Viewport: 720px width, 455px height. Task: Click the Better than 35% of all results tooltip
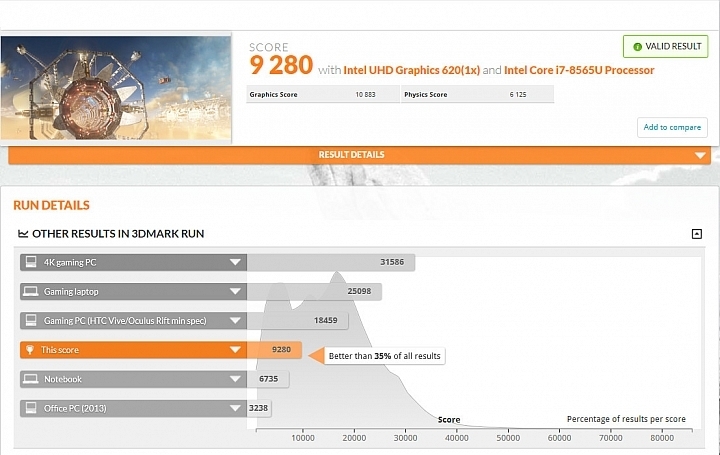pyautogui.click(x=384, y=356)
